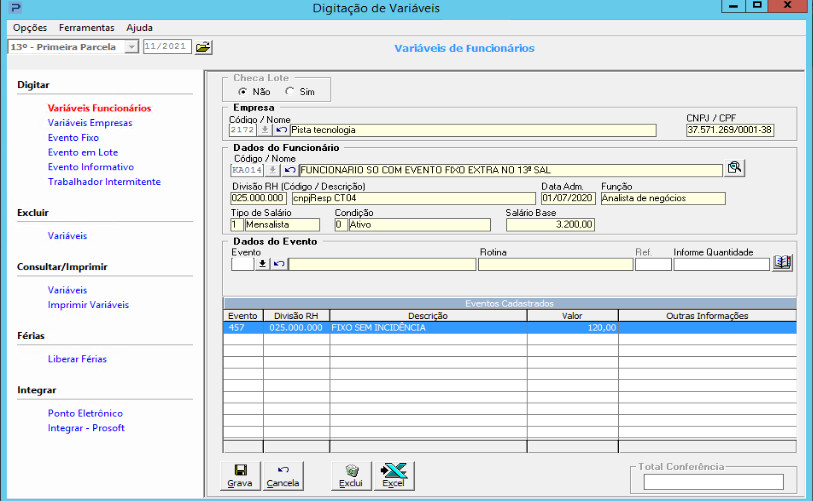Click the employee search magnifier icon
Viewport: 813px width, 501px height.
[735, 169]
